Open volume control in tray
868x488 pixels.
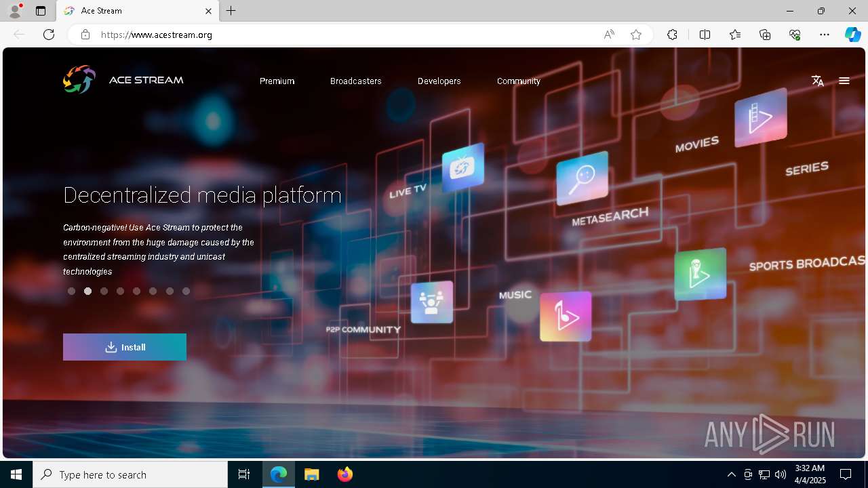[781, 474]
